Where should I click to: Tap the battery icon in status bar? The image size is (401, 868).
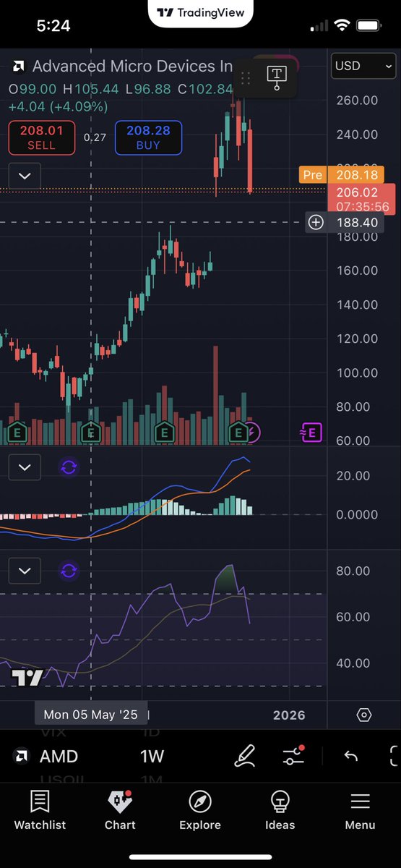tap(368, 25)
